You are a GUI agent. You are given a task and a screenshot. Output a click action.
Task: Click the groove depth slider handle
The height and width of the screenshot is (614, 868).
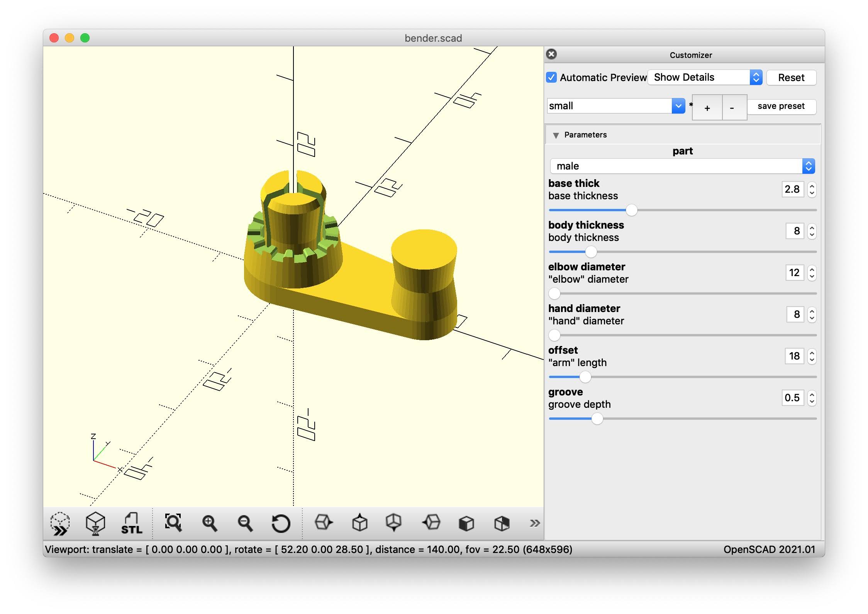597,419
